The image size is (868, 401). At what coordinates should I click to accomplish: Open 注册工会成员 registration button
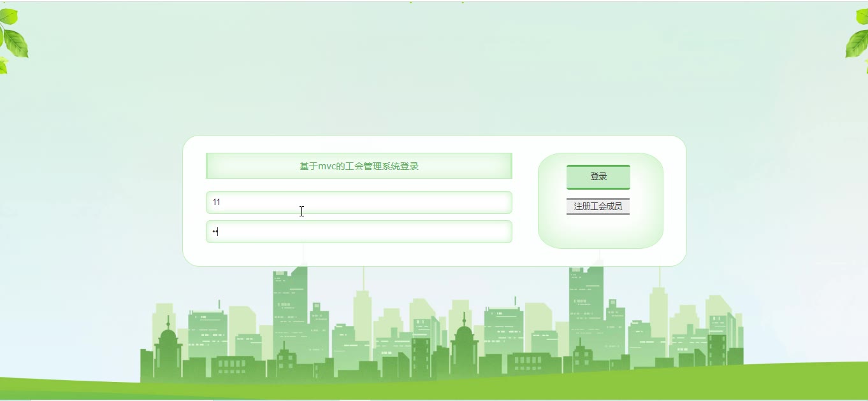598,206
